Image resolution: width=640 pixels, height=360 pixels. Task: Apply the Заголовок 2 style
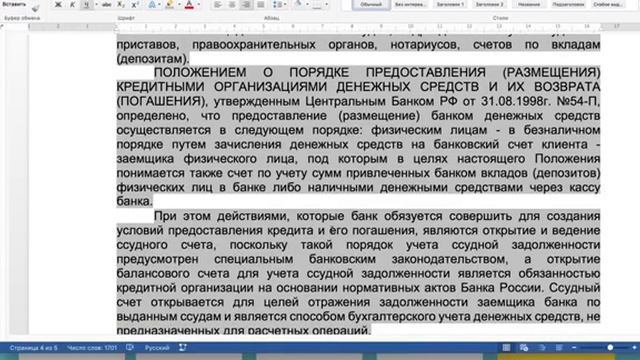point(489,4)
